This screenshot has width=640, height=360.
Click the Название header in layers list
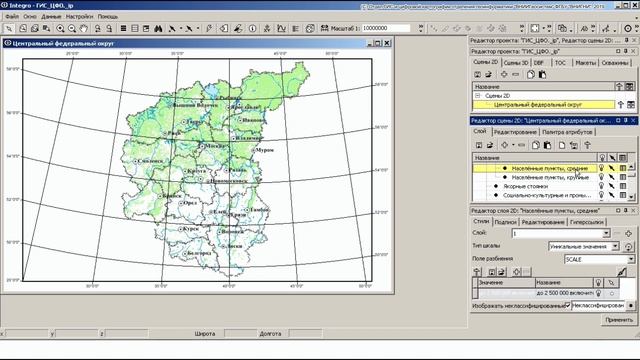pos(535,158)
